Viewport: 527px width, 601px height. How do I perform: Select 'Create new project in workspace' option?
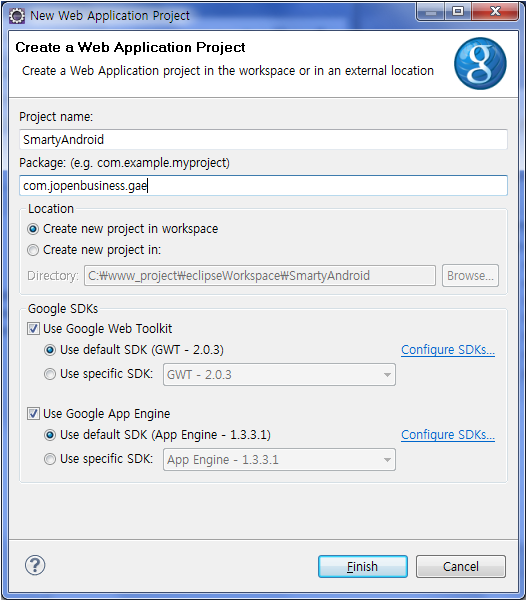click(33, 229)
